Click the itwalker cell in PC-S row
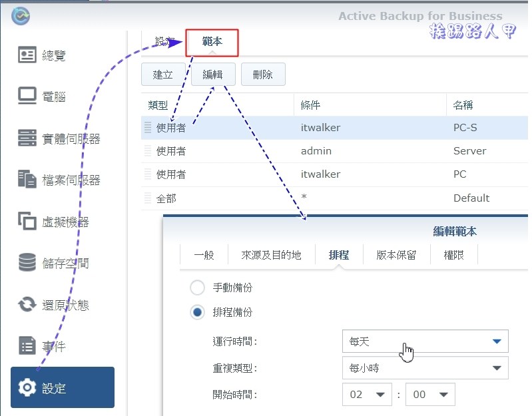Image resolution: width=532 pixels, height=416 pixels. click(x=321, y=128)
